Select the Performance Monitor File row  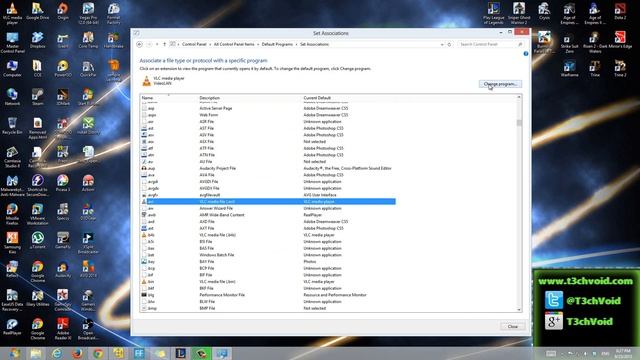tap(268, 295)
